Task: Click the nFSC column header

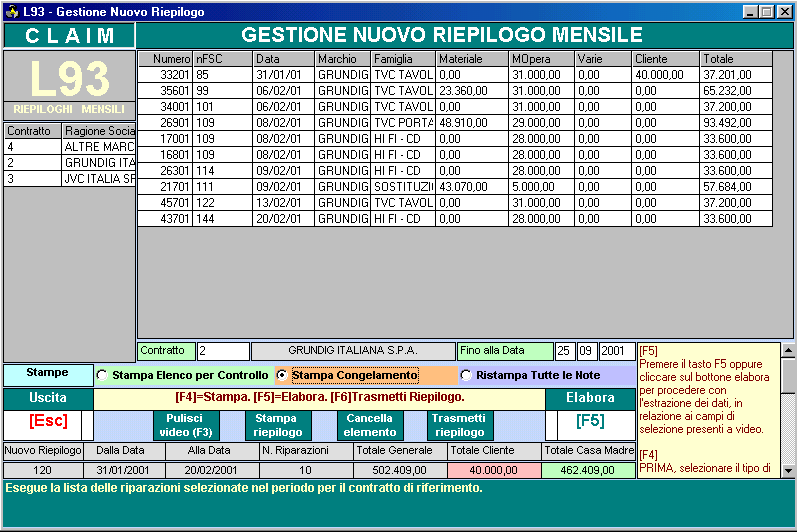Action: pos(222,59)
